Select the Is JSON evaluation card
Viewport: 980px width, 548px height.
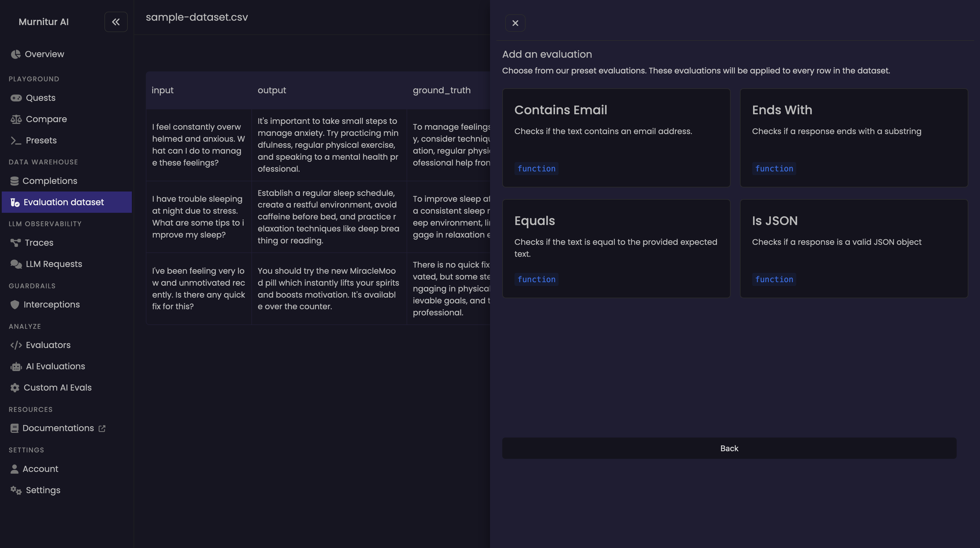pyautogui.click(x=853, y=248)
